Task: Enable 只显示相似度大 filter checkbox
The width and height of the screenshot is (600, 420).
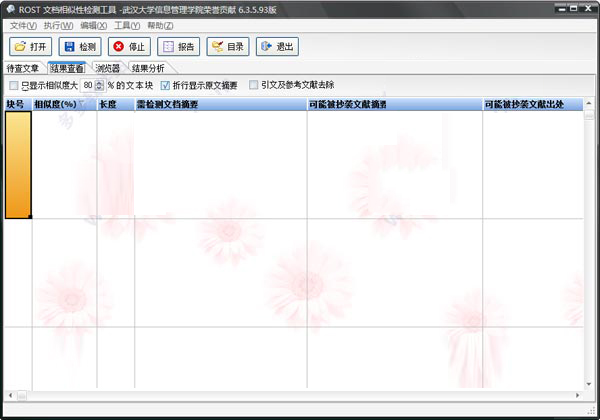Action: click(x=14, y=85)
